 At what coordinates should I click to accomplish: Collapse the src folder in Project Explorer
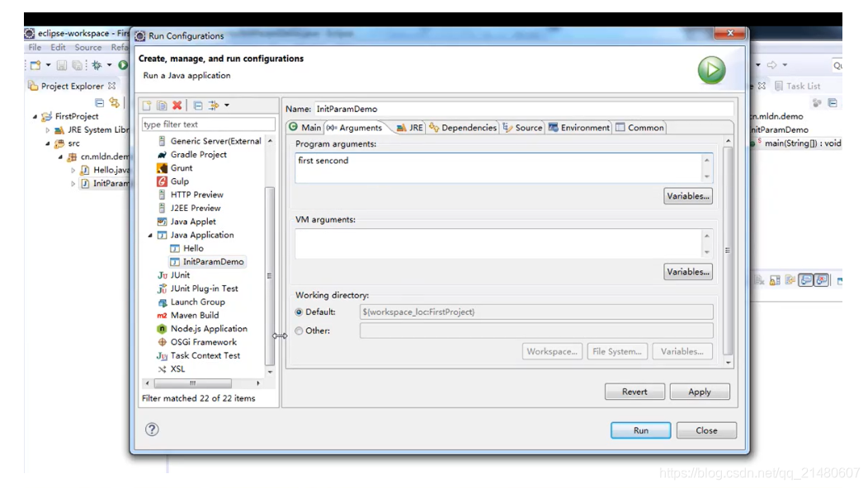(x=48, y=143)
